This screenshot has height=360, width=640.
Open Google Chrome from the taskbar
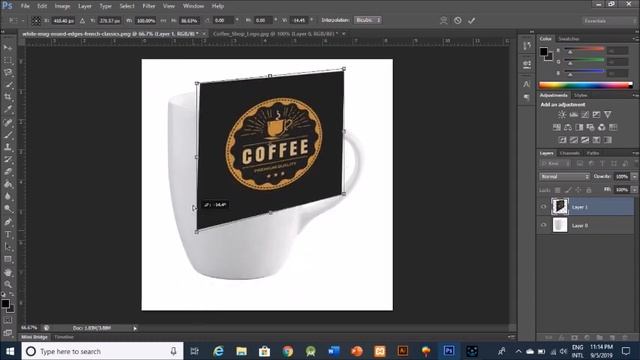pyautogui.click(x=288, y=351)
